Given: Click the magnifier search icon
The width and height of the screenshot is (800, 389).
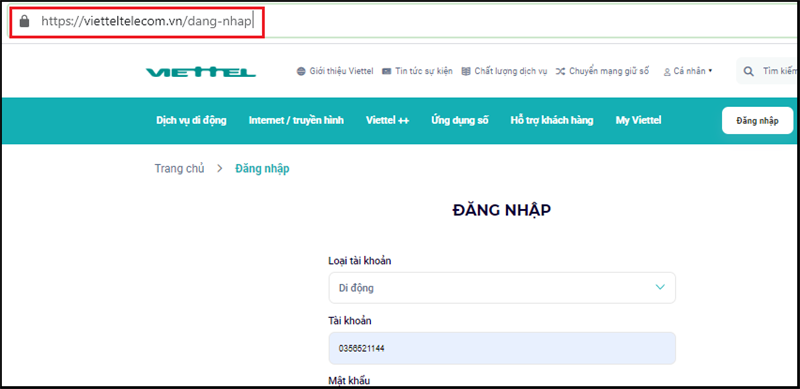Looking at the screenshot, I should [749, 71].
